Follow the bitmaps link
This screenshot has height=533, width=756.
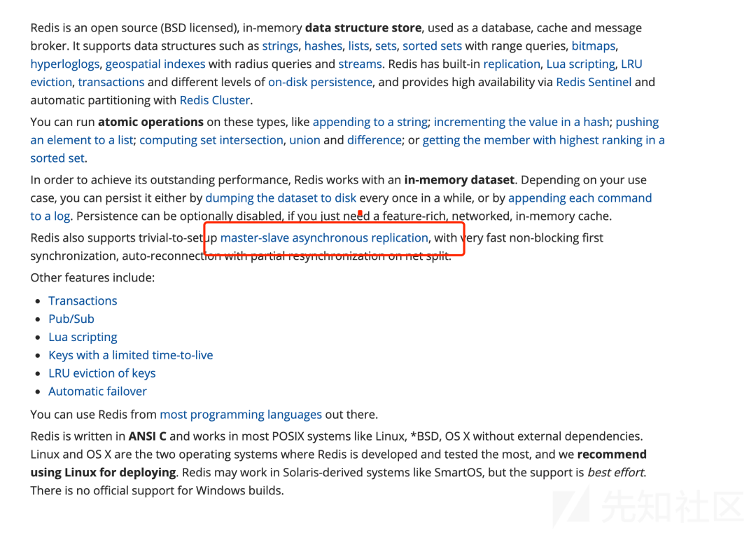(x=593, y=46)
